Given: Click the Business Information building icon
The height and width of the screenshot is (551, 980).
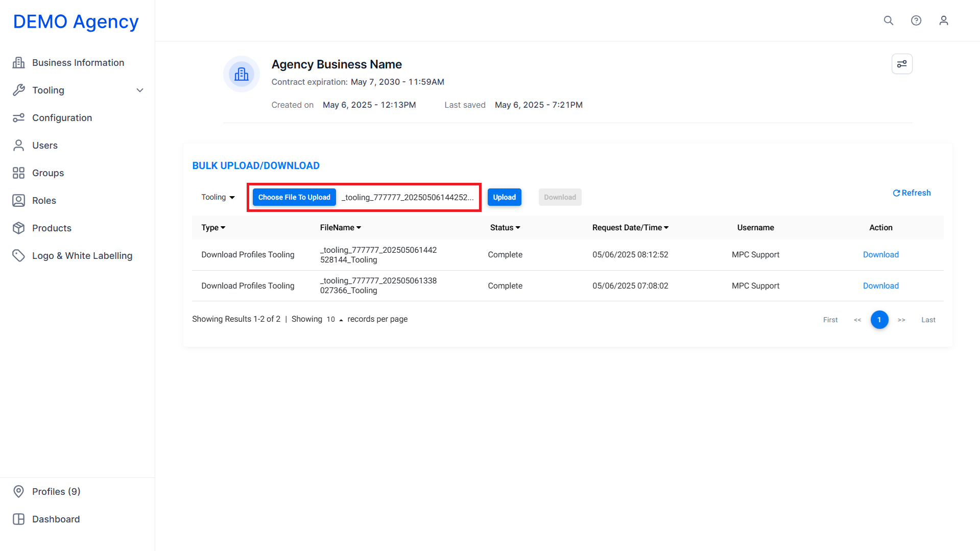Looking at the screenshot, I should (19, 62).
